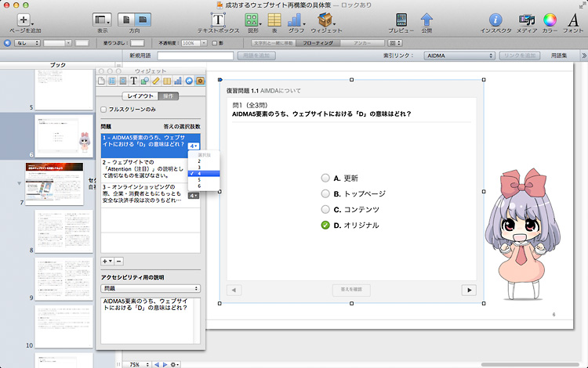Open the アクセシビリティ 問題 dropdown
The width and height of the screenshot is (588, 368).
[x=151, y=288]
